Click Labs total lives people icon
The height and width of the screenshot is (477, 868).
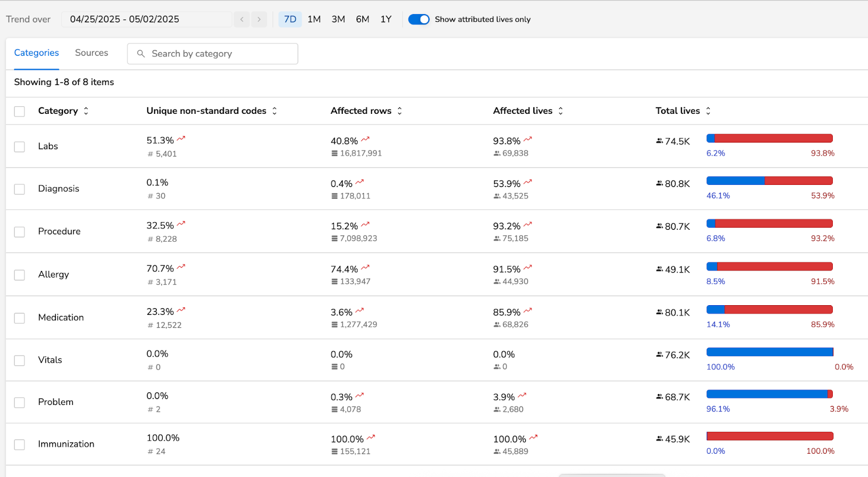pyautogui.click(x=660, y=141)
